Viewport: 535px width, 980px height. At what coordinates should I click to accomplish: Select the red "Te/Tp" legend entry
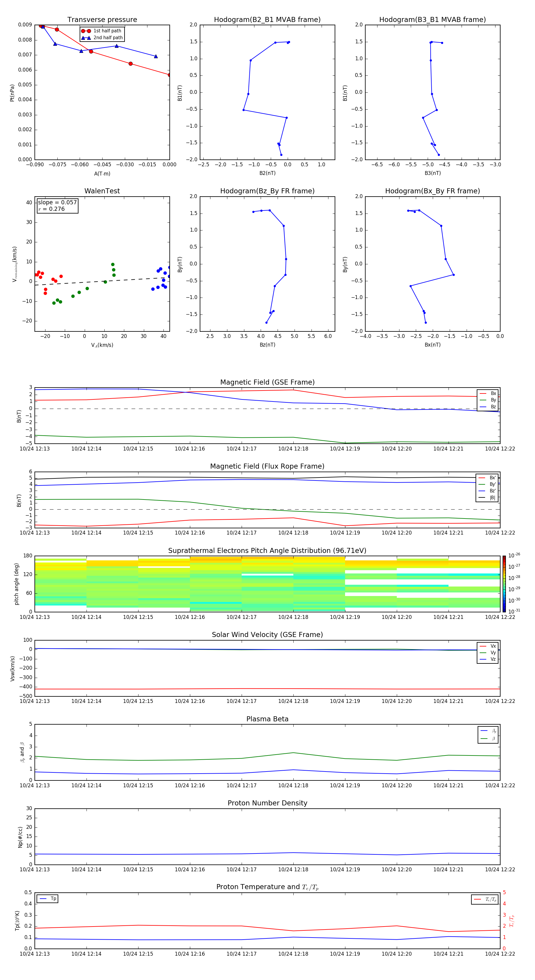485,899
